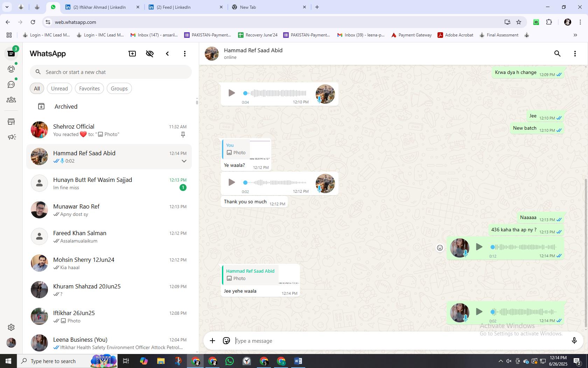This screenshot has height=368, width=588.
Task: Open the Adobe Acrobat bookmark
Action: coord(455,35)
